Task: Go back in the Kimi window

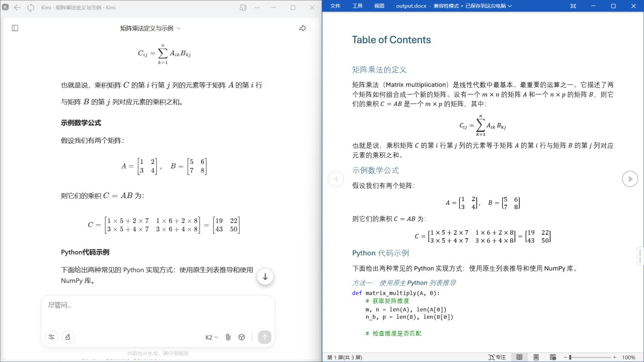Action: tap(17, 8)
